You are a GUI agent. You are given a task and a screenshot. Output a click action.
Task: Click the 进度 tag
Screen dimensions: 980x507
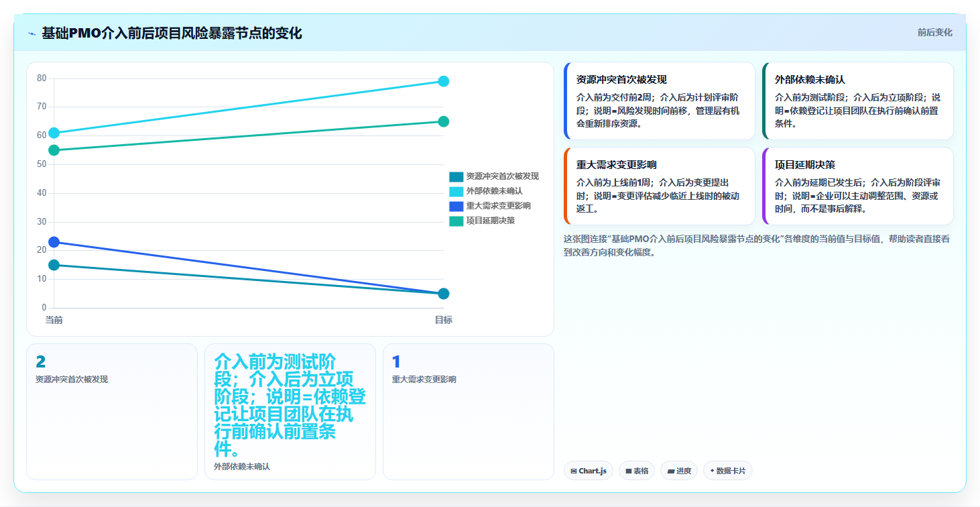point(679,471)
